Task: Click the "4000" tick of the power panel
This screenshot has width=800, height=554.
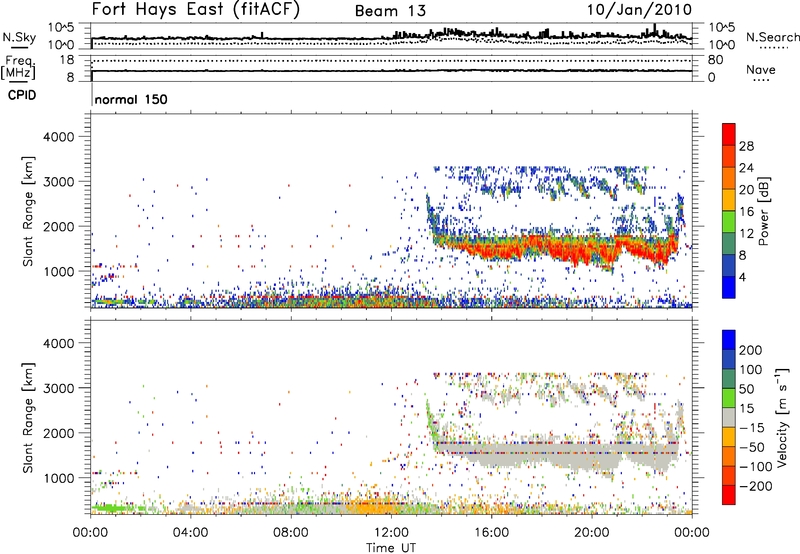Action: [58, 137]
